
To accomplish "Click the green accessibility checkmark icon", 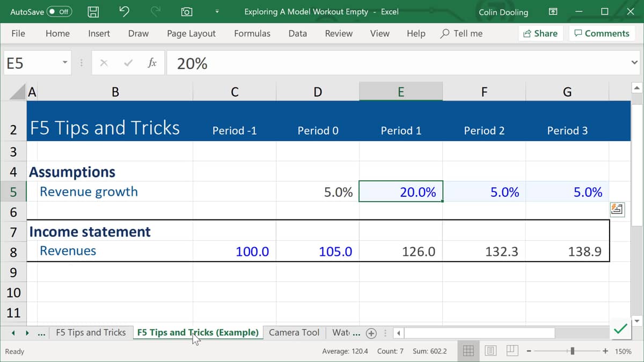I will click(x=620, y=329).
